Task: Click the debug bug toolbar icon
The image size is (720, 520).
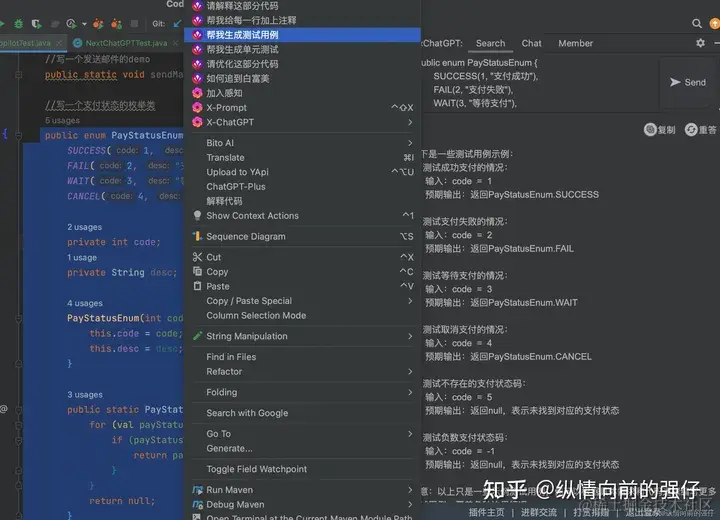Action: pos(18,23)
